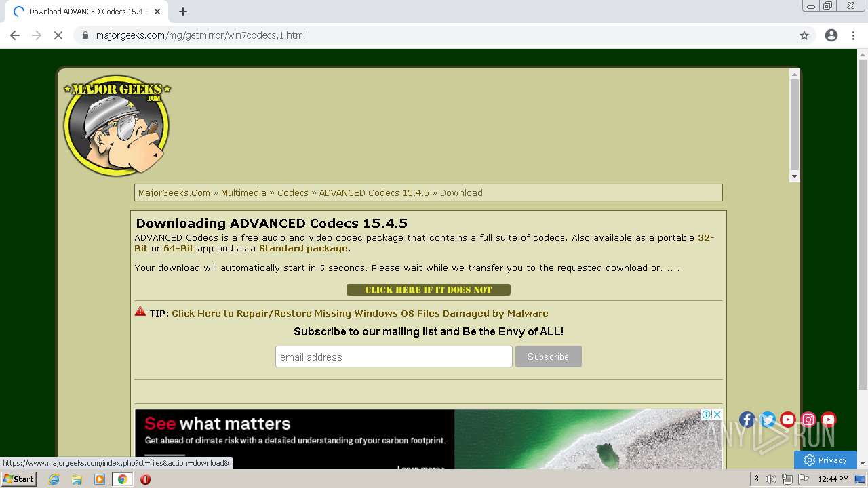This screenshot has width=868, height=488.
Task: Open the Codecs breadcrumb link
Action: click(x=293, y=192)
